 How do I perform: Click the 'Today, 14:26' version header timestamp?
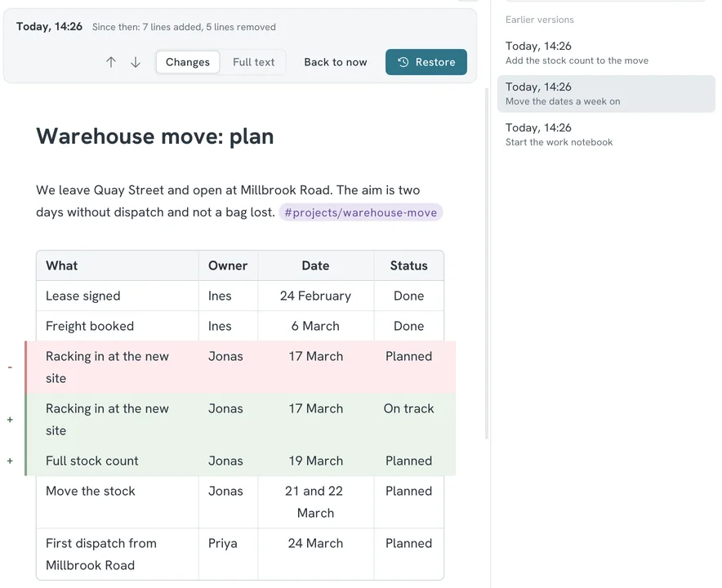[x=49, y=27]
